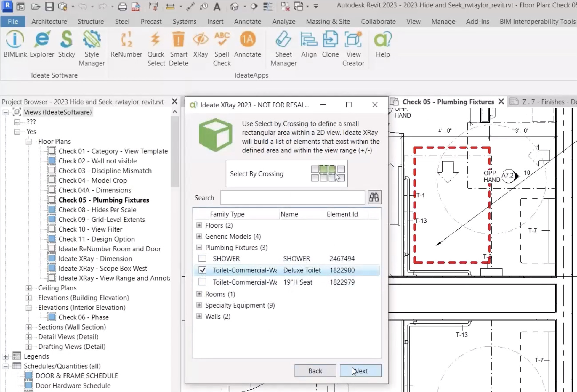Switch to the Collaborate ribbon tab
The height and width of the screenshot is (392, 577).
pyautogui.click(x=378, y=21)
